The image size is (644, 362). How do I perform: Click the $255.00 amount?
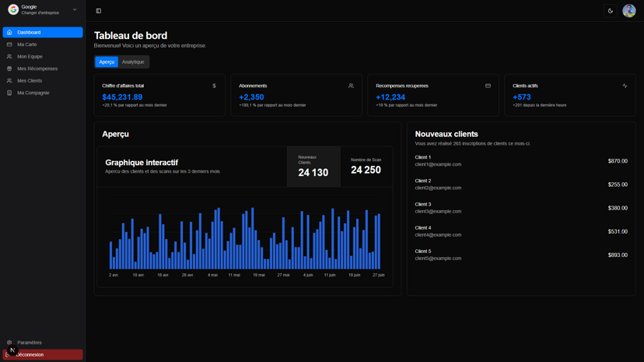pos(618,185)
